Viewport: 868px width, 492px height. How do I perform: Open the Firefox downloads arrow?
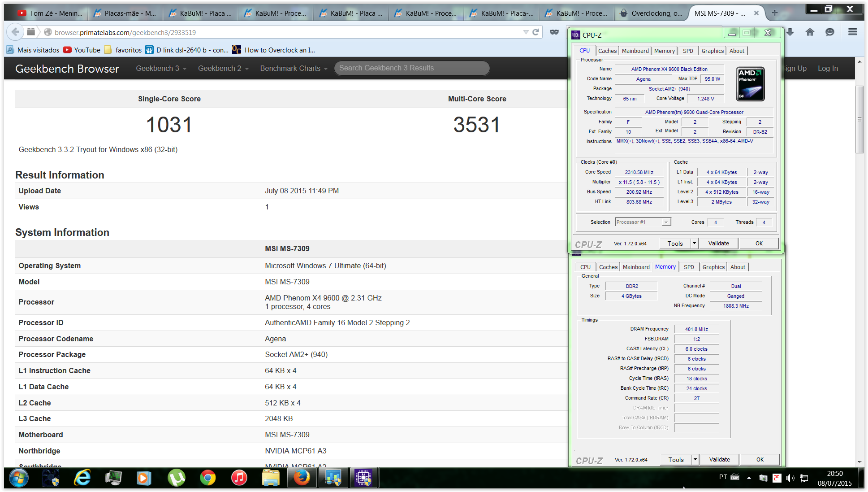click(x=790, y=32)
